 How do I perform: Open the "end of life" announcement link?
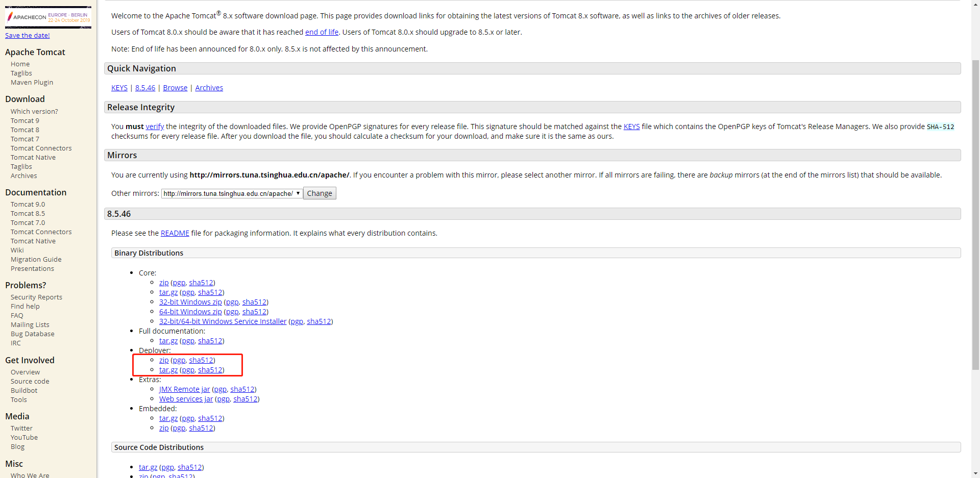tap(321, 32)
